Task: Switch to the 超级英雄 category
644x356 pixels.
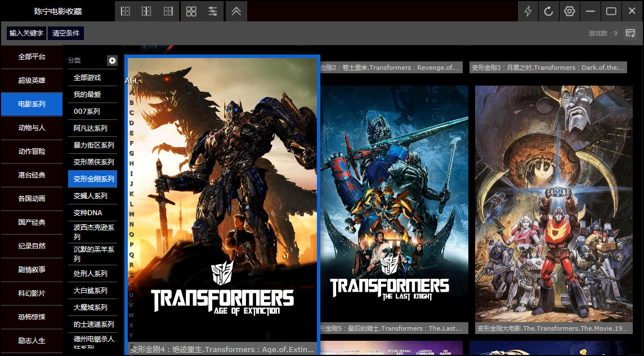Action: pos(32,81)
